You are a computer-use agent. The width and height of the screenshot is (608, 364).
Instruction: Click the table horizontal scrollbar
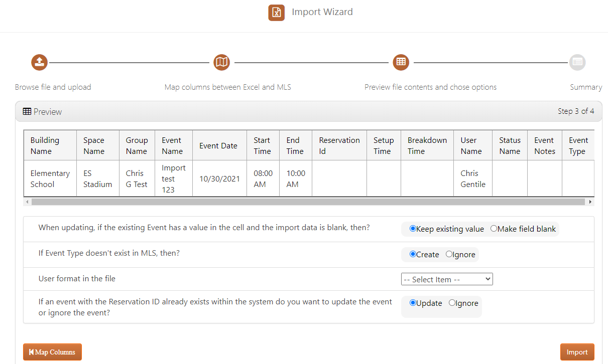tap(308, 202)
